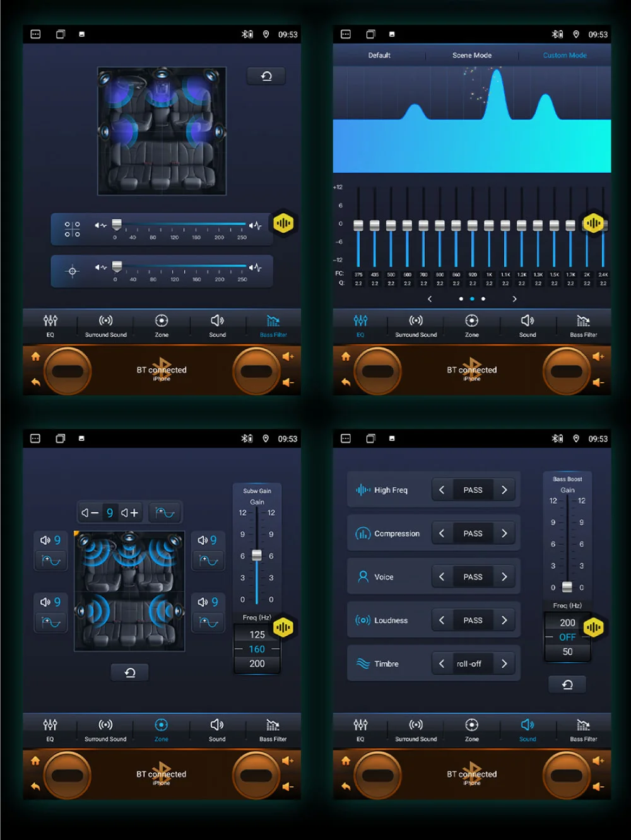Image resolution: width=631 pixels, height=840 pixels.
Task: Tap BT connected iPhone label on EQ screen
Action: (472, 373)
